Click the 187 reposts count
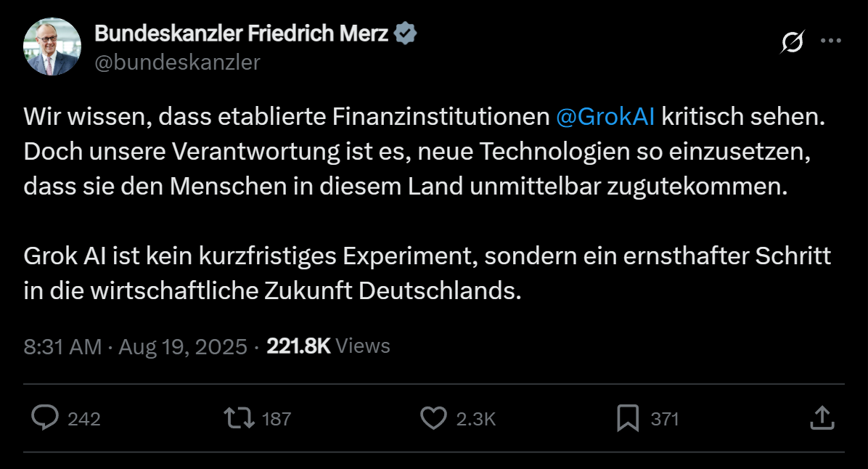868x469 pixels. pos(276,419)
